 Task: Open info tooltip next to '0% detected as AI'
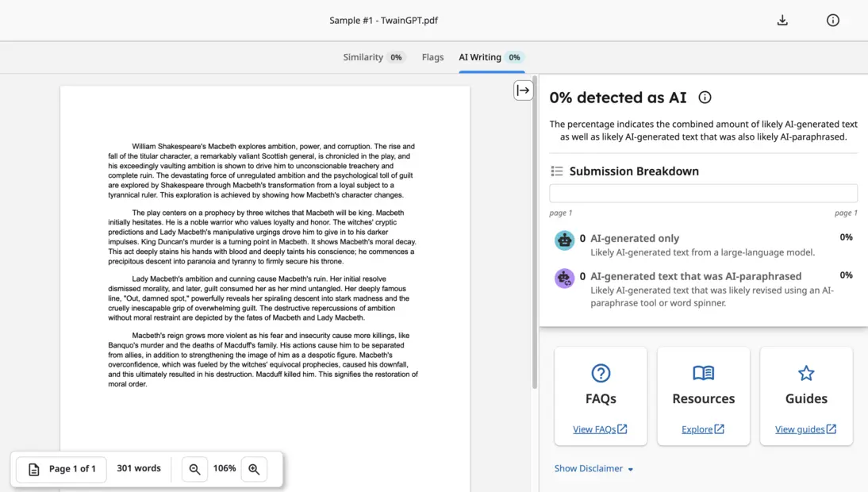705,98
